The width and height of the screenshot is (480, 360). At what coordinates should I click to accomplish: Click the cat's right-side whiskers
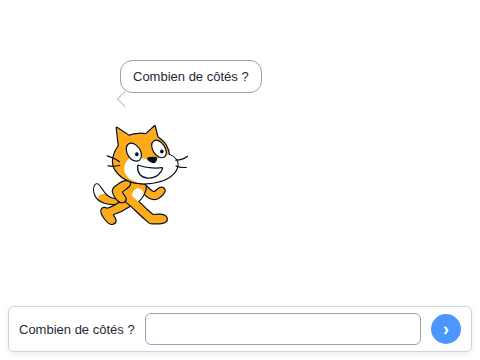(182, 162)
